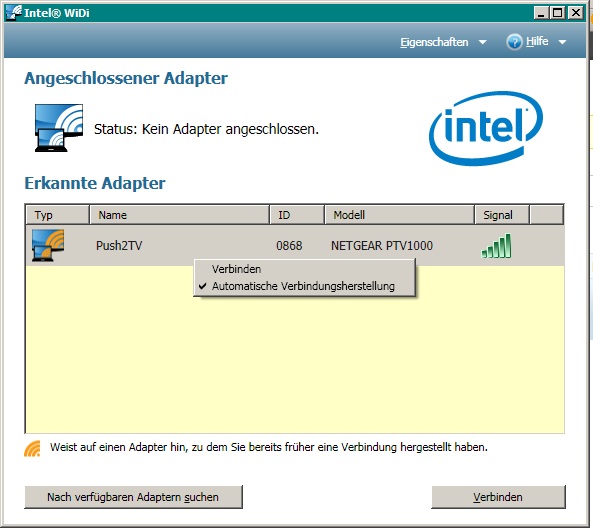The image size is (593, 532).
Task: Click the Intel logo
Action: pyautogui.click(x=486, y=128)
